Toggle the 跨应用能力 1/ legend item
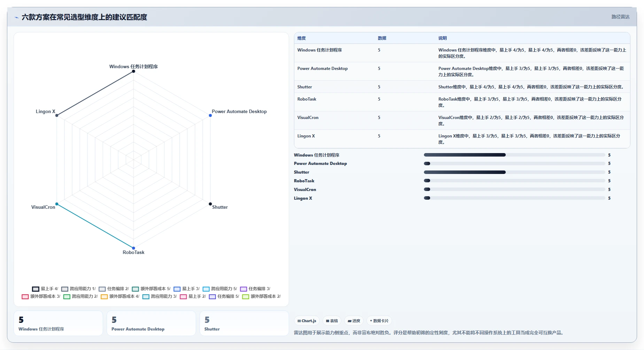 coord(78,289)
